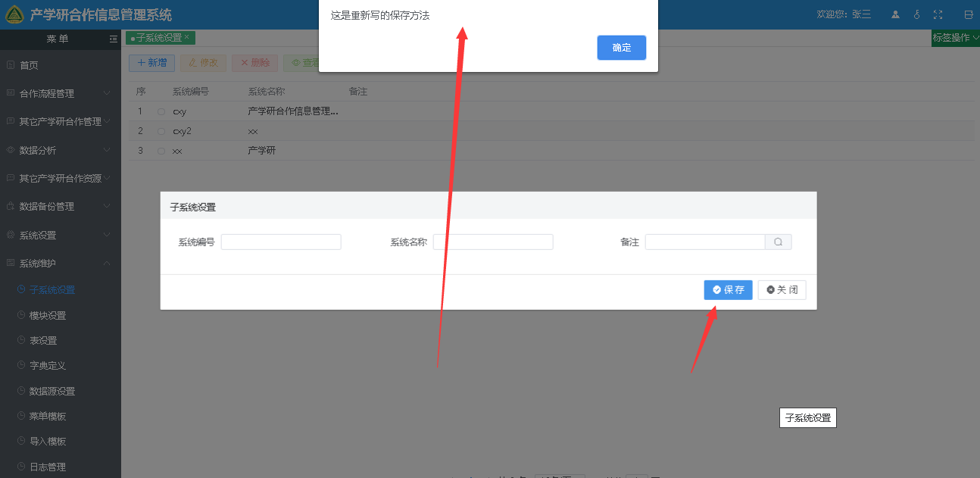This screenshot has width=980, height=478.
Task: Close the 子系统设置 tab with x icon
Action: click(187, 36)
